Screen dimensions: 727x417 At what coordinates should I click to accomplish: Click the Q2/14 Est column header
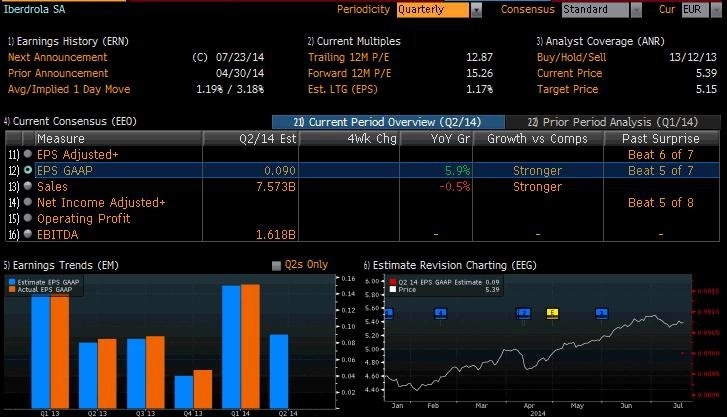(250, 138)
